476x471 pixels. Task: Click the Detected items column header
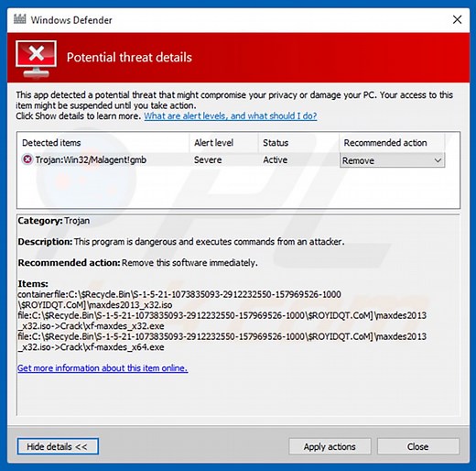point(103,143)
